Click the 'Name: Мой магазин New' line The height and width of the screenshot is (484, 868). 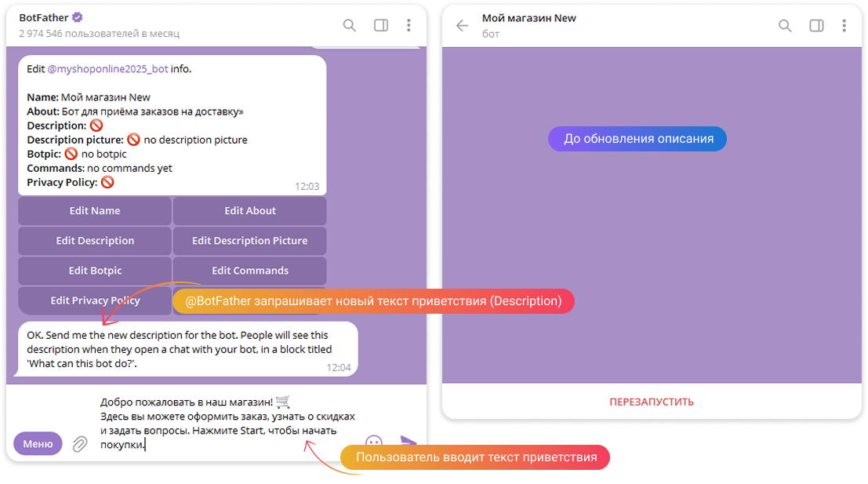point(89,97)
